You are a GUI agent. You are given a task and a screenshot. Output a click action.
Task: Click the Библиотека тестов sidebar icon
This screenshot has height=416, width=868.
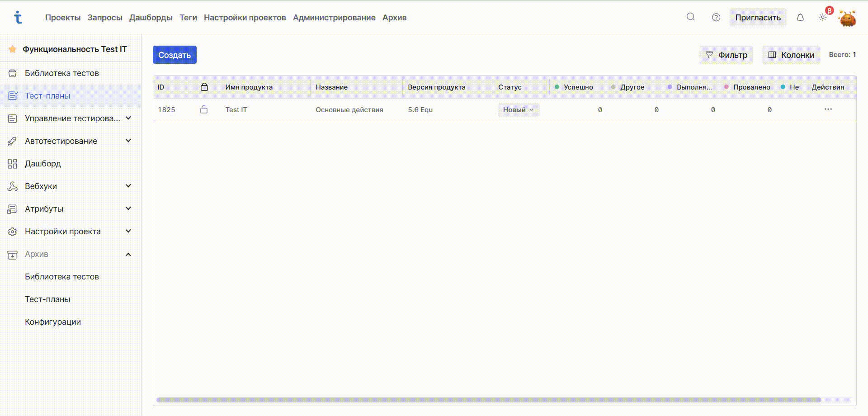click(12, 73)
